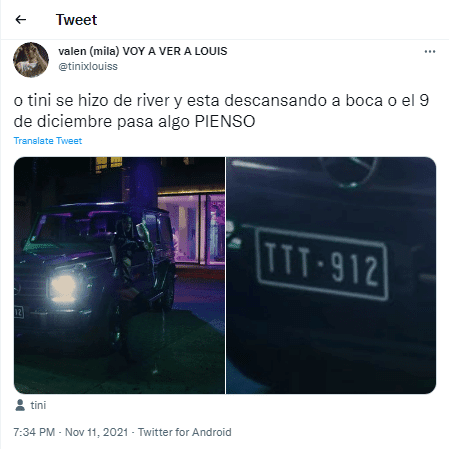The height and width of the screenshot is (449, 449).
Task: Visit the @tinixlouiss handle
Action: 88,66
